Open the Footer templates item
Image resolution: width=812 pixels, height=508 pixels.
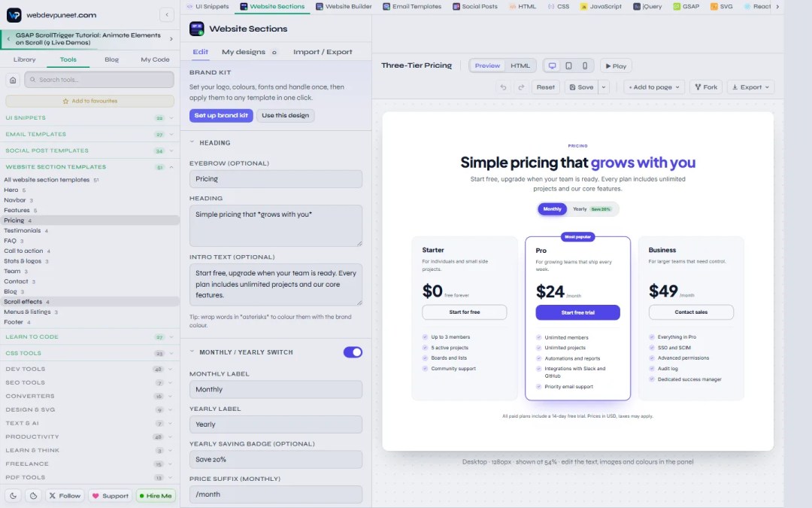(89, 322)
